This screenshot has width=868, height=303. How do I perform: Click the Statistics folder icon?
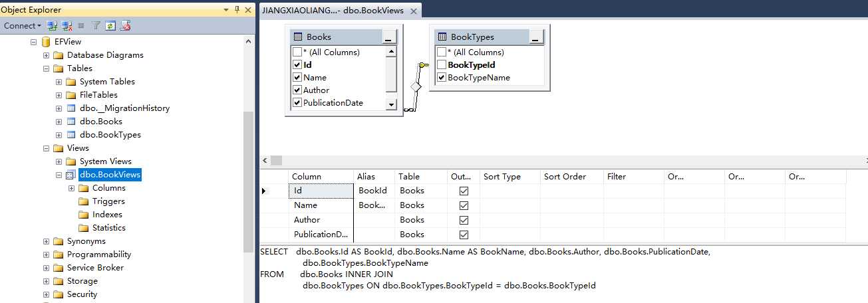tap(83, 228)
